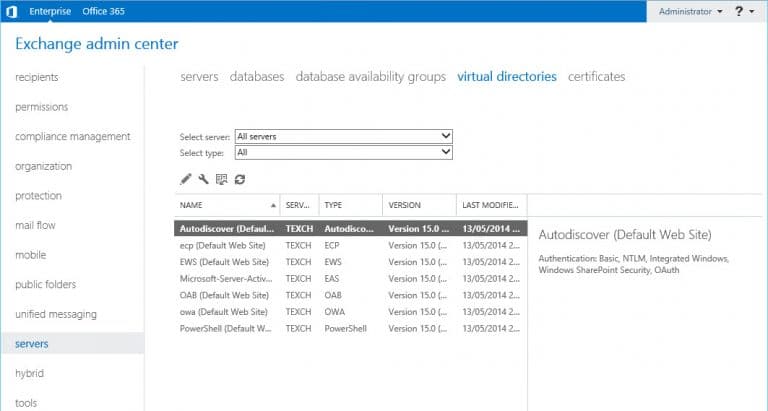Image resolution: width=768 pixels, height=411 pixels.
Task: Expand the Select server dropdown
Action: click(x=343, y=136)
